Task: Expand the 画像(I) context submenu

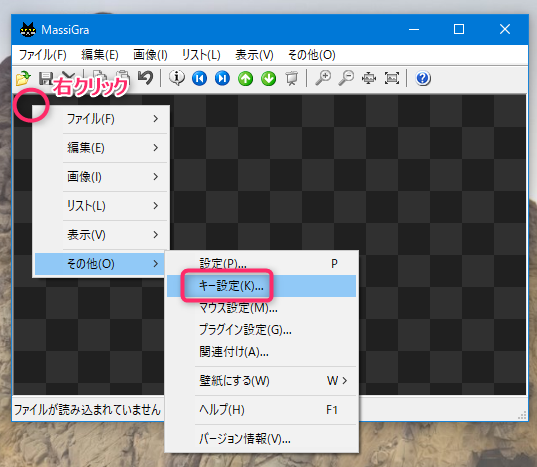Action: pos(101,177)
